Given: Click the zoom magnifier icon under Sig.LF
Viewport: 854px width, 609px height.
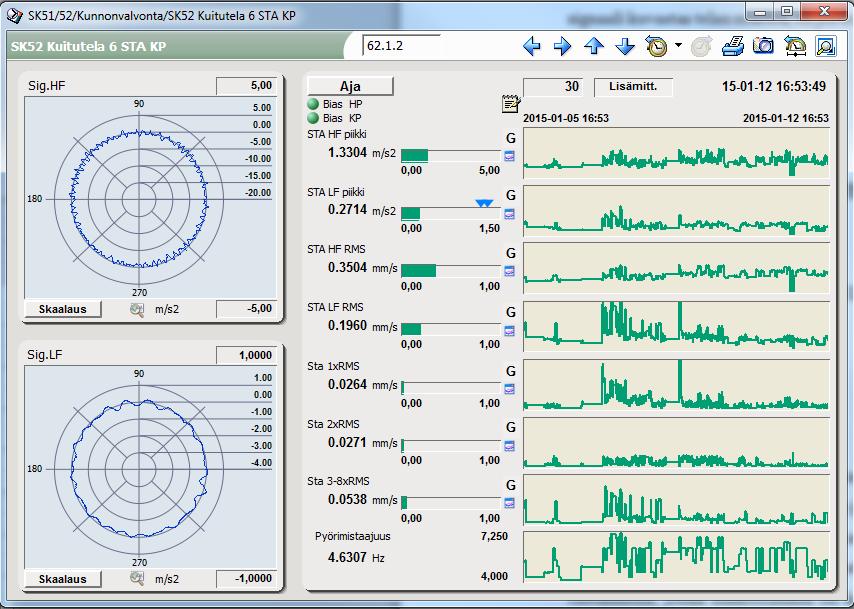Looking at the screenshot, I should [137, 578].
